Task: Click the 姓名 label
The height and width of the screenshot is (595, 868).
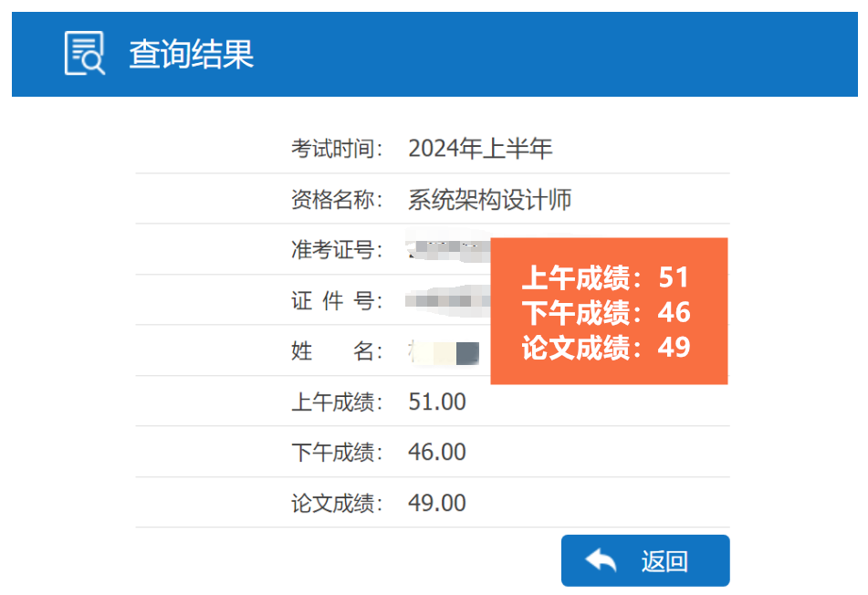Action: pyautogui.click(x=337, y=351)
